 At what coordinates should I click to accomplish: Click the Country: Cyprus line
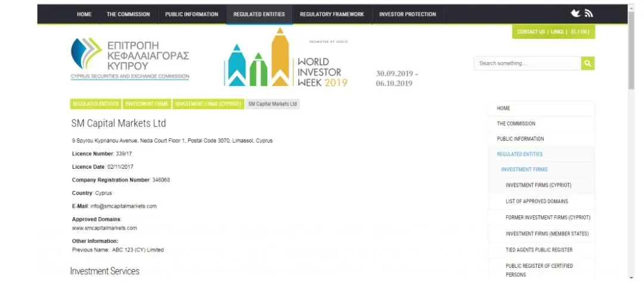click(92, 193)
